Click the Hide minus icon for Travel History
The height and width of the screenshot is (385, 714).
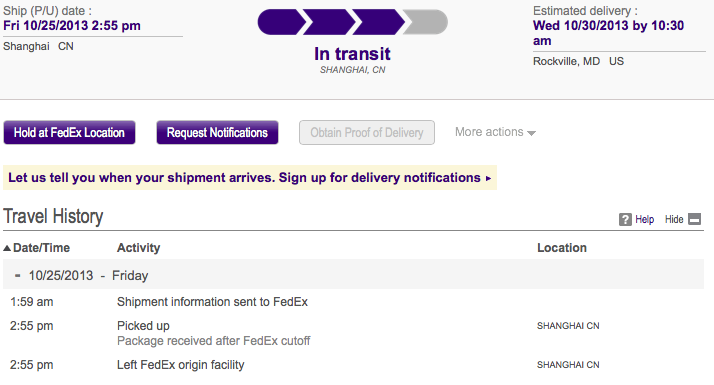694,219
